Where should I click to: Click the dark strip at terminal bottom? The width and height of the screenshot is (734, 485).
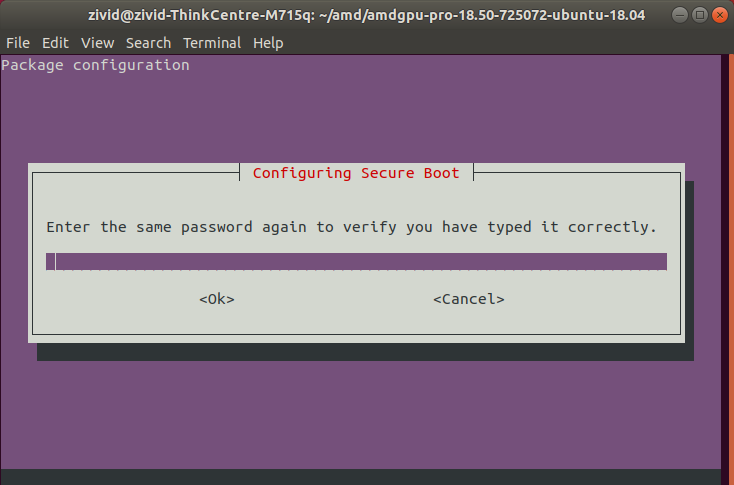[x=360, y=477]
